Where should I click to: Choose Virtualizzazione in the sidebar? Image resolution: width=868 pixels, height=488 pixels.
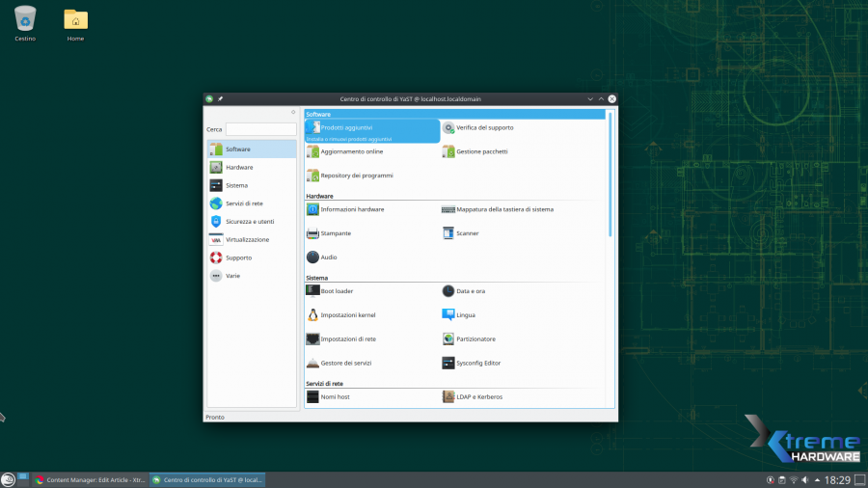(x=247, y=239)
